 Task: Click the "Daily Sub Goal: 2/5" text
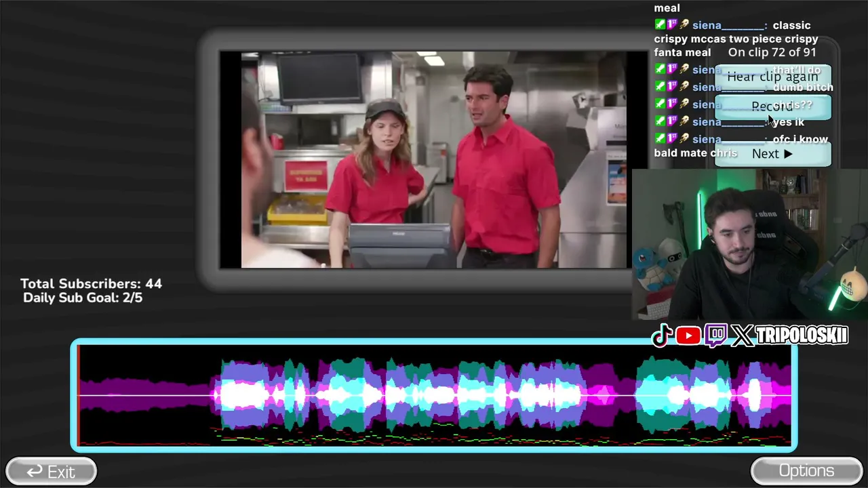pyautogui.click(x=83, y=298)
